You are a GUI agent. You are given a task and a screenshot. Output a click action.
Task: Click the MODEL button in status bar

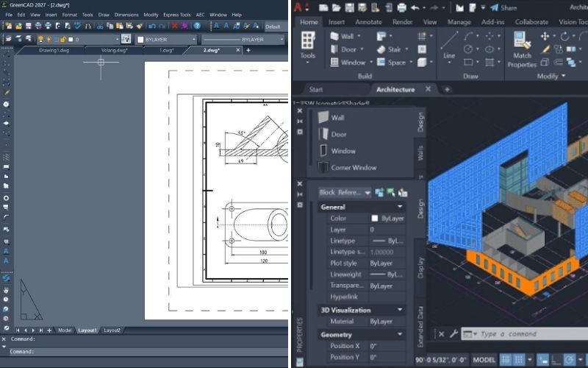point(484,360)
